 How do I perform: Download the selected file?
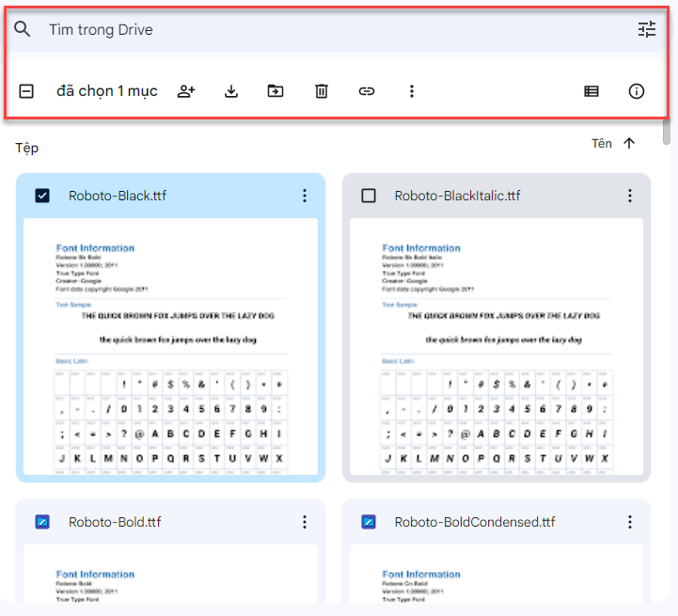coord(231,91)
